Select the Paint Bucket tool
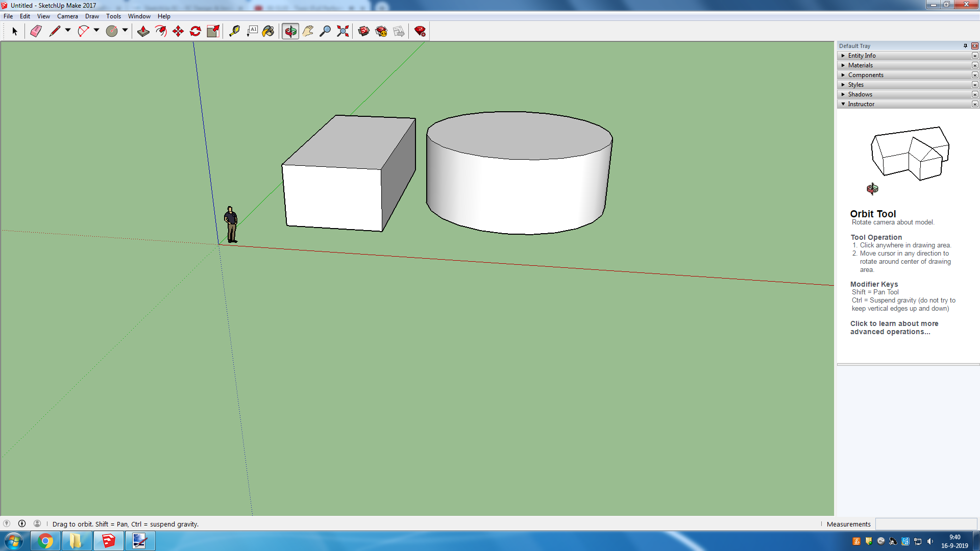 point(268,32)
